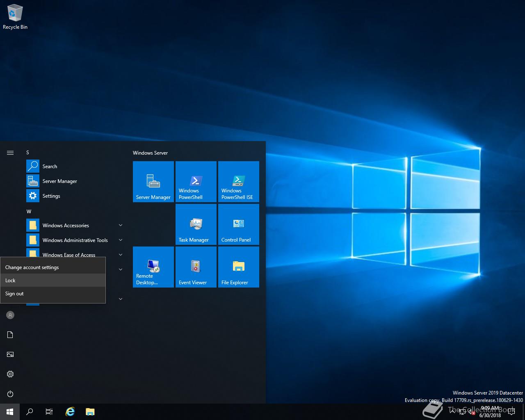Screen dimensions: 525x420
Task: Open the File Explorer tile
Action: (x=239, y=267)
